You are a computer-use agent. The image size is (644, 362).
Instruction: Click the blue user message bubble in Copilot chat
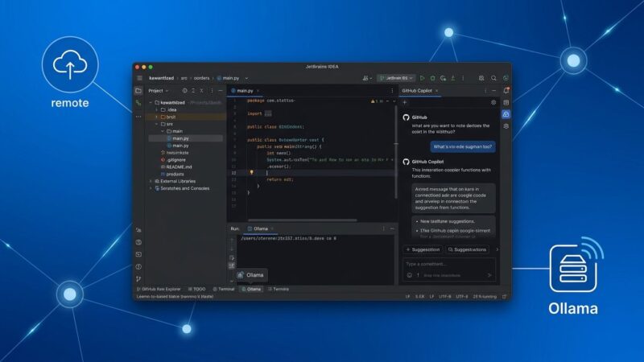tap(462, 146)
